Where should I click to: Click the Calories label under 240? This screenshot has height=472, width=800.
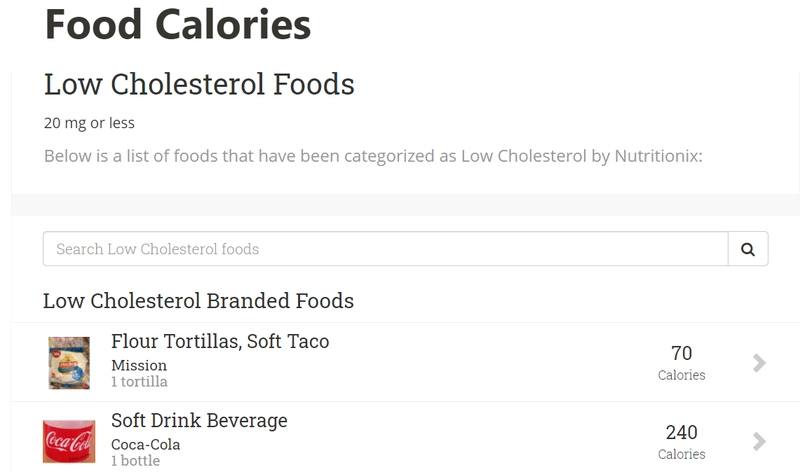(681, 454)
